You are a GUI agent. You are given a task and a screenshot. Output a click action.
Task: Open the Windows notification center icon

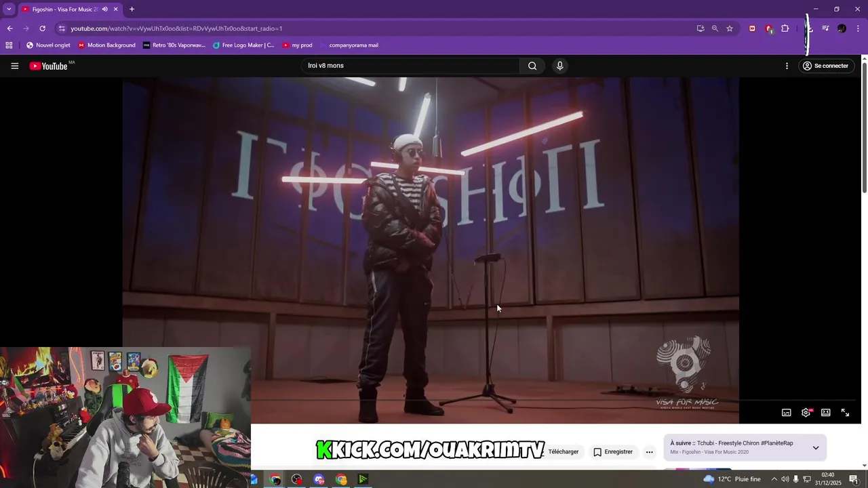pyautogui.click(x=854, y=479)
